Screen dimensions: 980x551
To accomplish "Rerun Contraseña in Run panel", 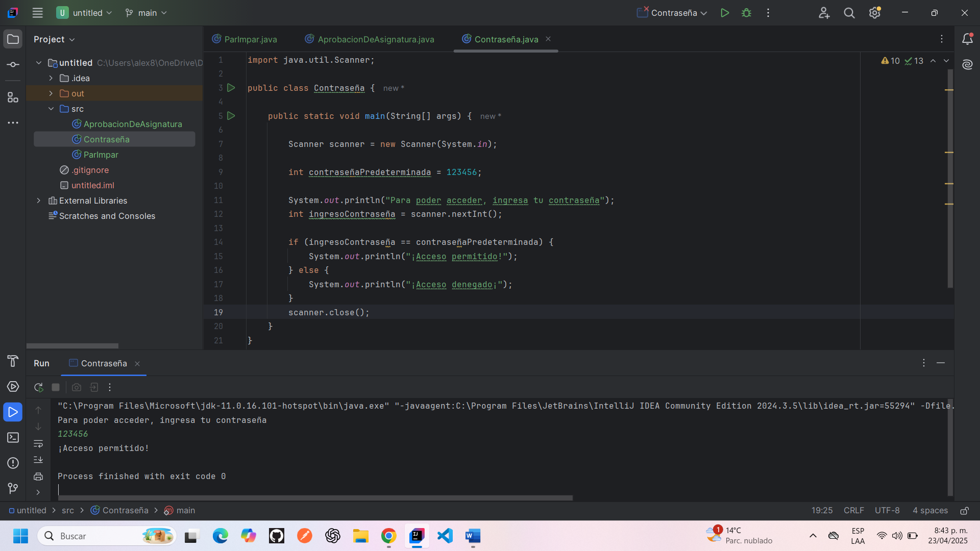I will pyautogui.click(x=38, y=387).
